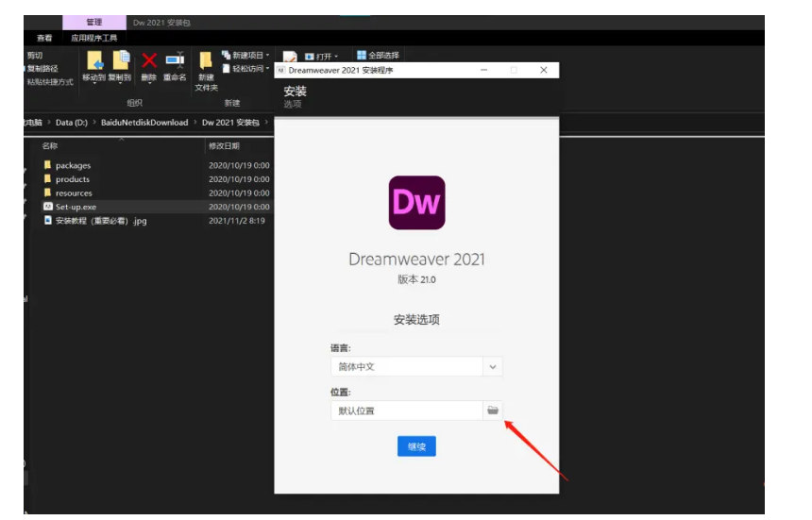Click BaiduNetdiskDownload in the address breadcrumb

pos(144,123)
